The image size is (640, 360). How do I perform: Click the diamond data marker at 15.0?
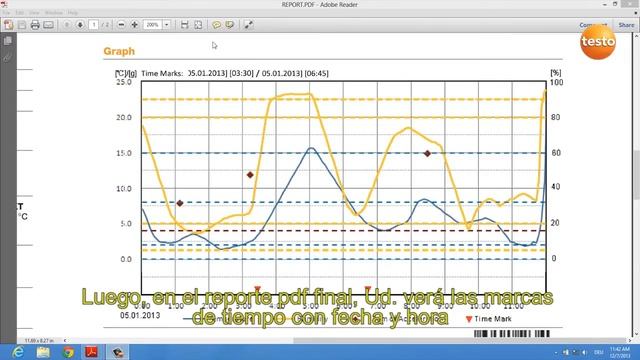(427, 153)
